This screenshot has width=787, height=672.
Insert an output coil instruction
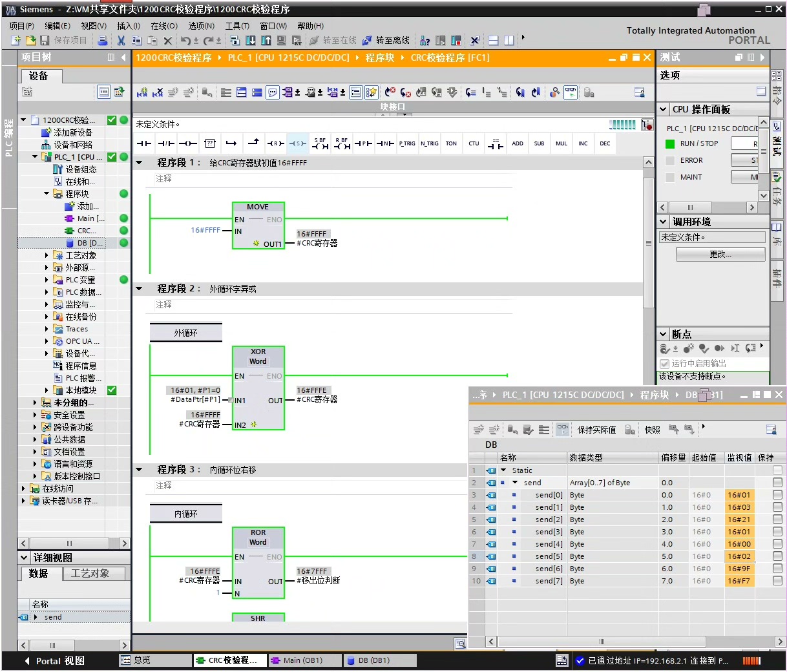tap(187, 143)
